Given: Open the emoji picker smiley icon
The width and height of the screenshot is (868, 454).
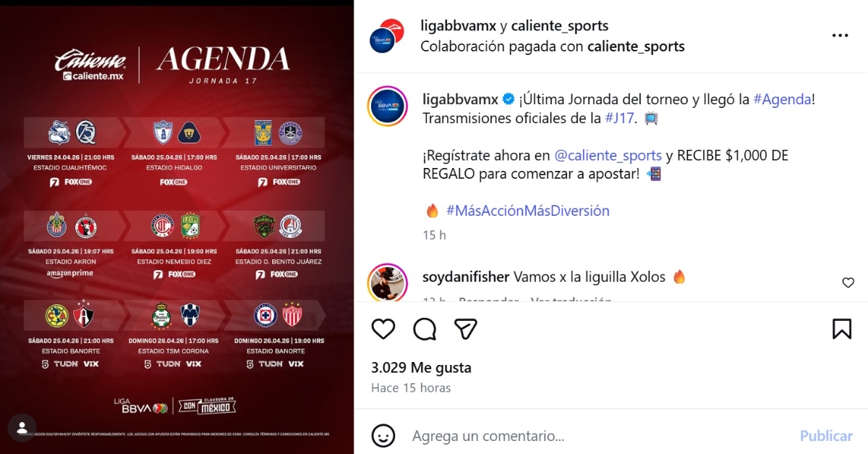Looking at the screenshot, I should point(383,436).
